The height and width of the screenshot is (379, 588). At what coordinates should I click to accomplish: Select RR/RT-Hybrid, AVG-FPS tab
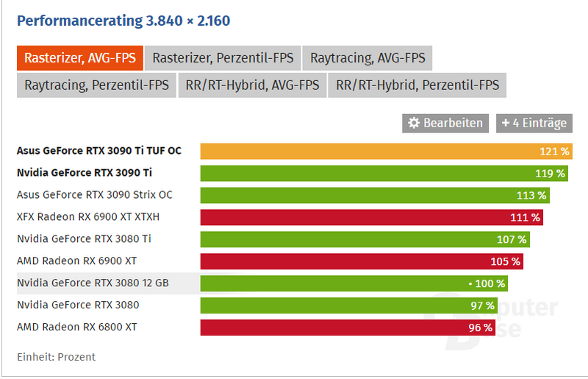pos(252,85)
